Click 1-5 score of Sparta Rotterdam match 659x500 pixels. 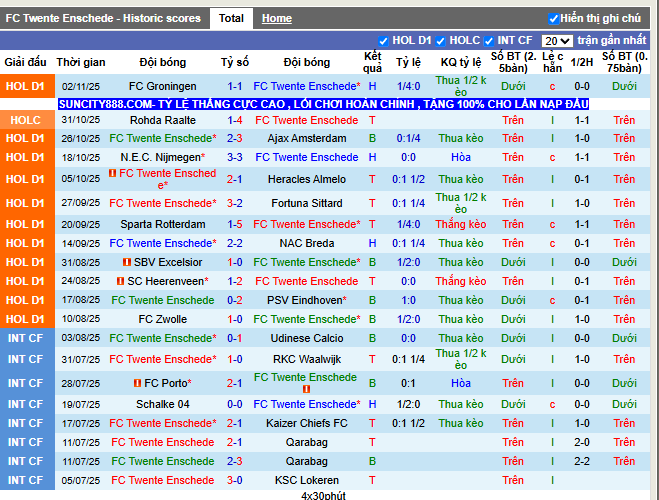tap(235, 224)
